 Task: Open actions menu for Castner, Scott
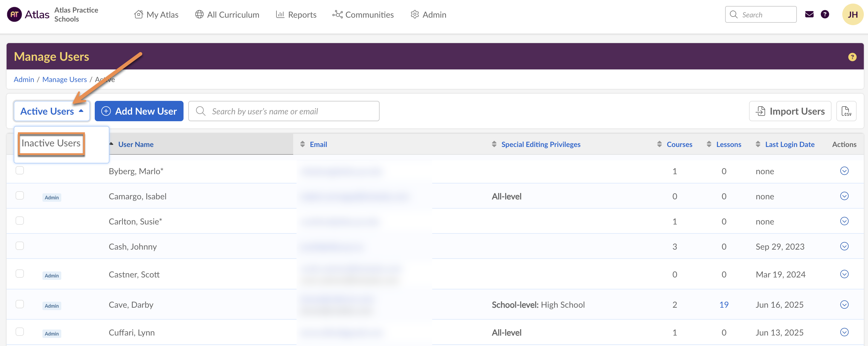[844, 274]
